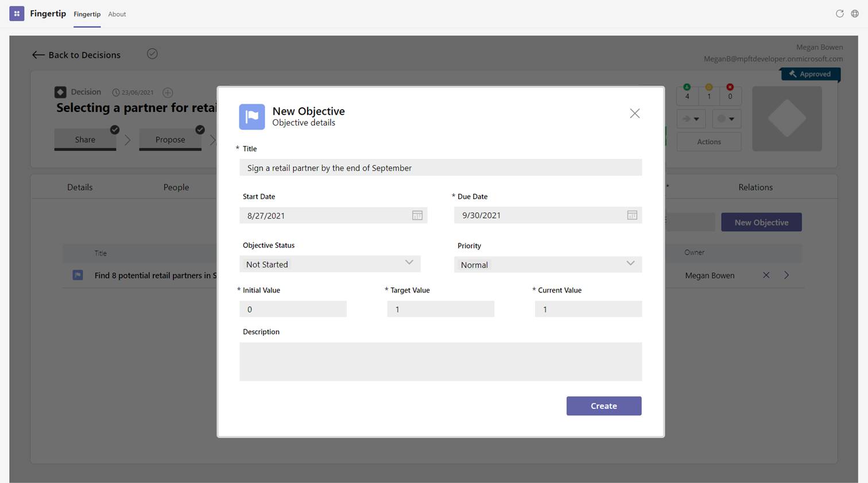
Task: Click the Actions button
Action: click(709, 142)
